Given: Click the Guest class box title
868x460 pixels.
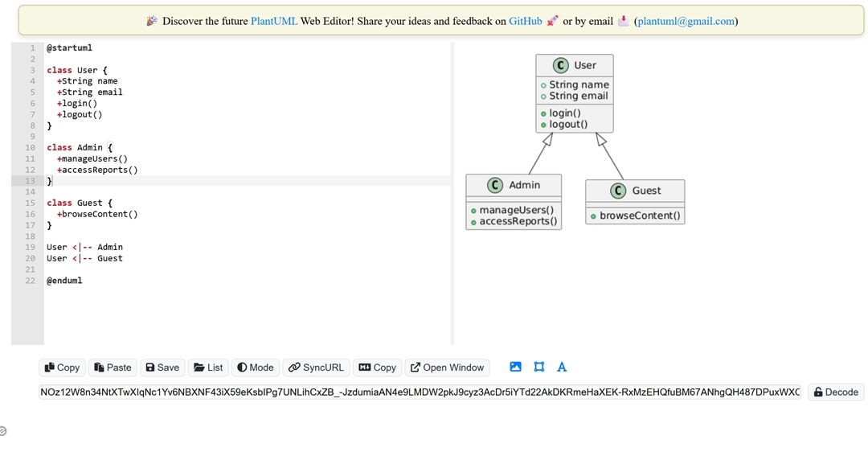Looking at the screenshot, I should tap(646, 191).
